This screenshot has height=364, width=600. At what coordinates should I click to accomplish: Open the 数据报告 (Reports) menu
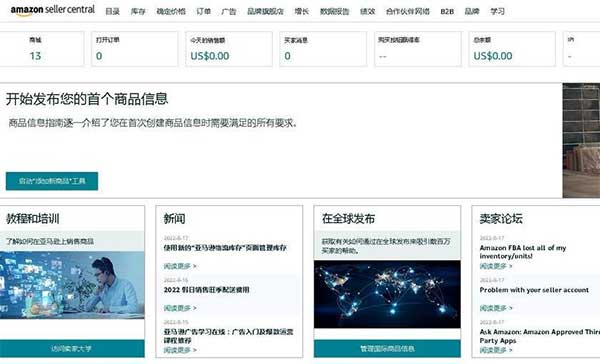pos(334,11)
